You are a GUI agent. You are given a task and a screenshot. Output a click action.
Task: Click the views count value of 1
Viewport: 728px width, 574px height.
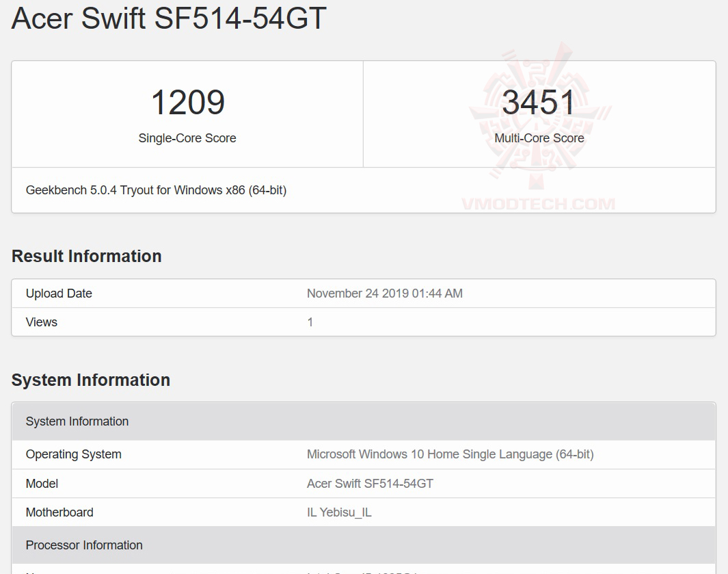(310, 322)
